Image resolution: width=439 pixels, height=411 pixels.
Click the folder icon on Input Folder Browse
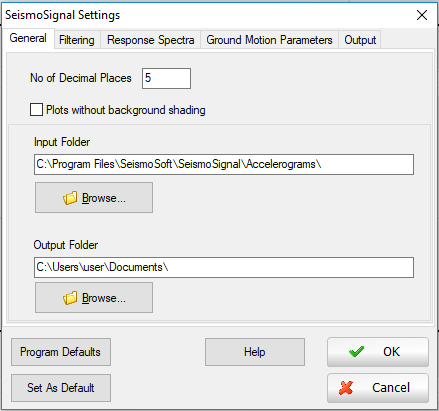click(x=70, y=198)
